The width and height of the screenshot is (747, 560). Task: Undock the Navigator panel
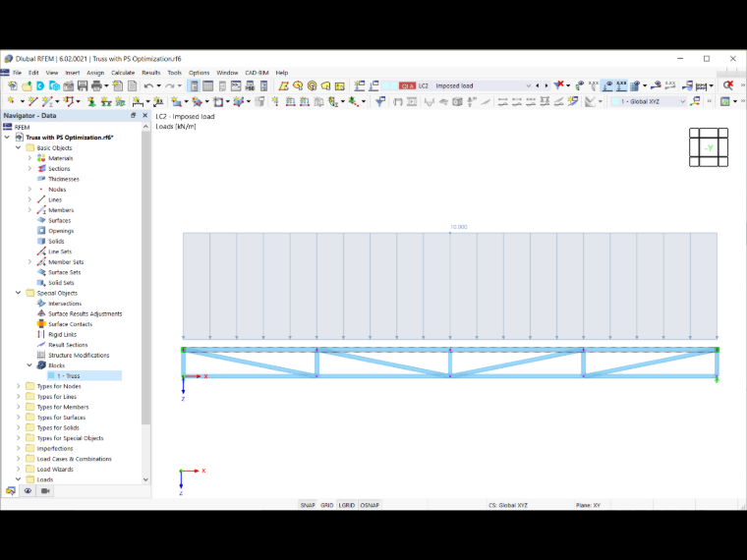(x=134, y=116)
